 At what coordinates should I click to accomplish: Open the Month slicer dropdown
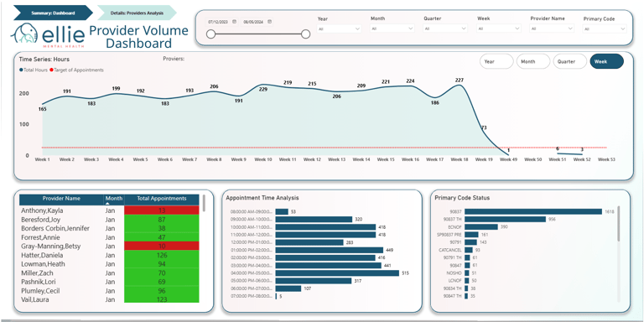click(x=392, y=29)
